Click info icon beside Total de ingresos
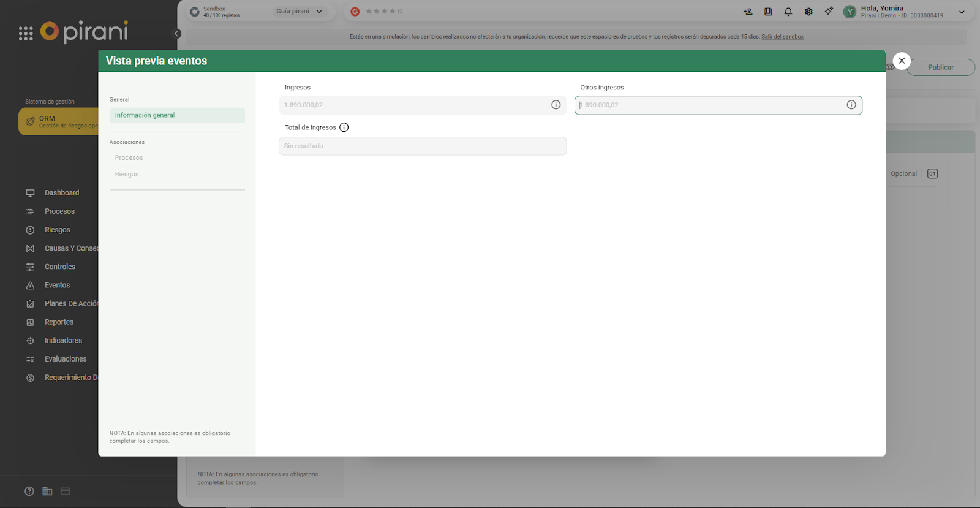This screenshot has width=980, height=508. [344, 127]
